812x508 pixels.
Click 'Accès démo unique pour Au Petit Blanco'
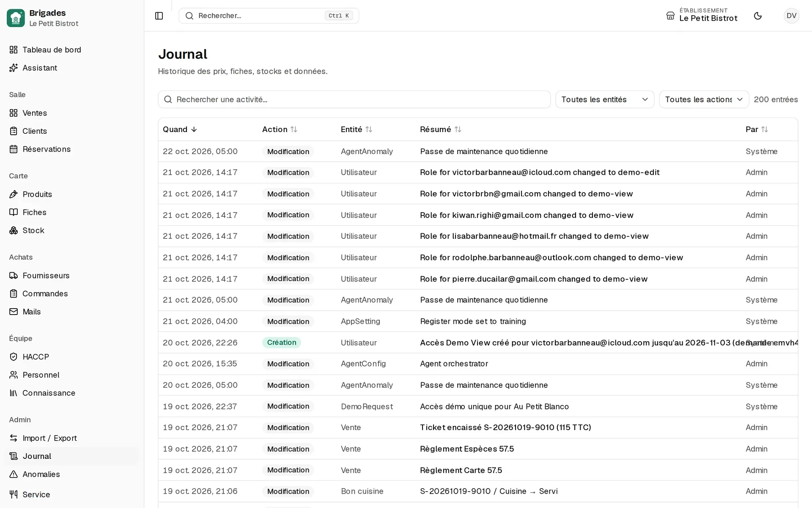pos(494,406)
